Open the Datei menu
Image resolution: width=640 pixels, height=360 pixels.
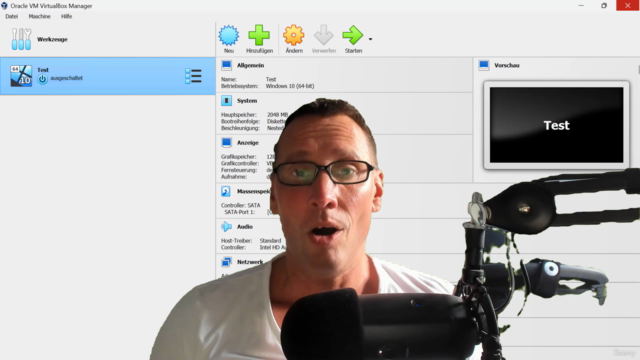click(x=11, y=16)
